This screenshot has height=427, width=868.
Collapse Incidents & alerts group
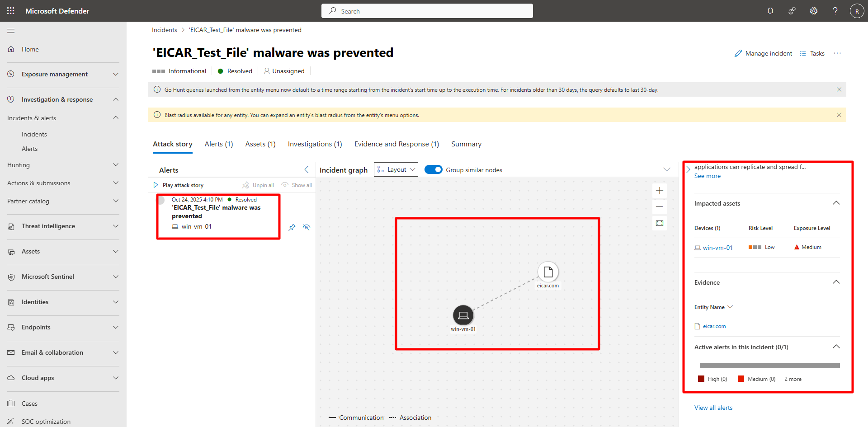(116, 118)
